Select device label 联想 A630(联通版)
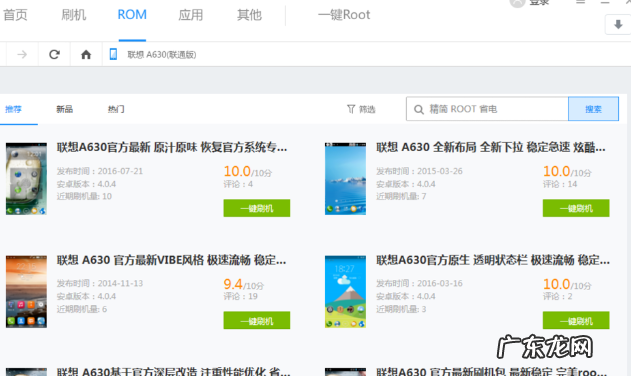Viewport: 631px width, 376px height. tap(162, 55)
